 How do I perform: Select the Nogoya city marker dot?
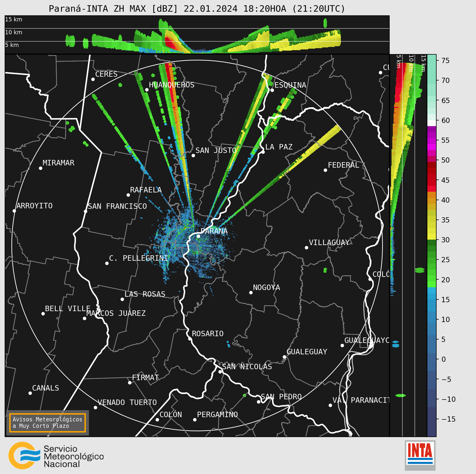[251, 292]
